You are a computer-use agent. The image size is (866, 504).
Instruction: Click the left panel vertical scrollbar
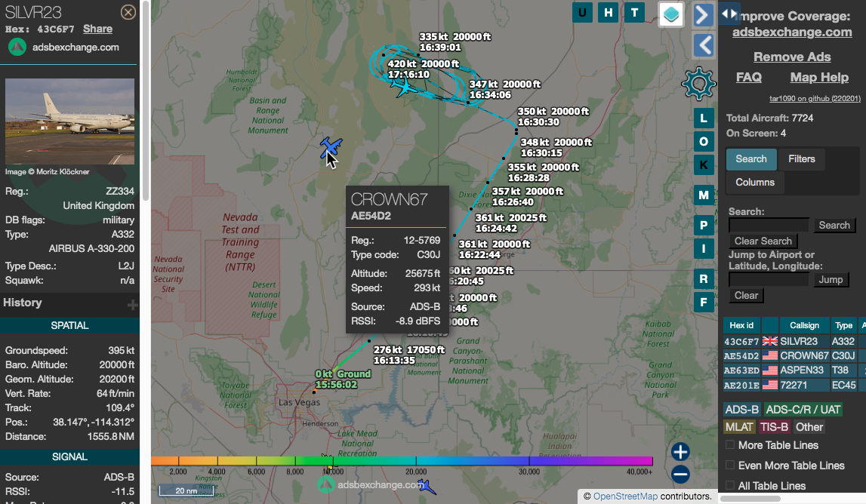pos(146,101)
